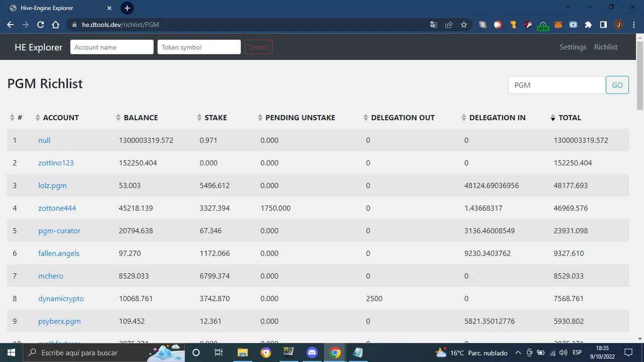Open Task View in the taskbar
644x362 pixels.
[219, 352]
